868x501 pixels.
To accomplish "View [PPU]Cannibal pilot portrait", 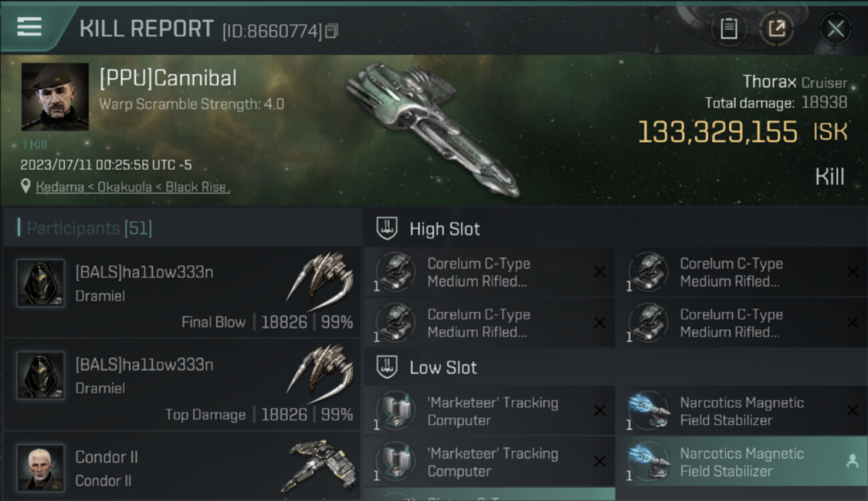I will click(x=55, y=97).
